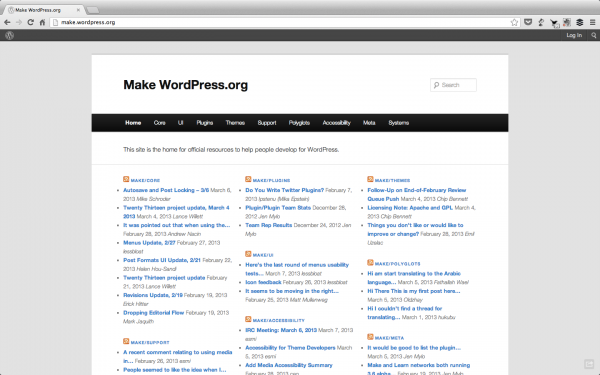Open 'Licensing Note: Apache and GPL' post
600x375 pixels.
[410, 208]
